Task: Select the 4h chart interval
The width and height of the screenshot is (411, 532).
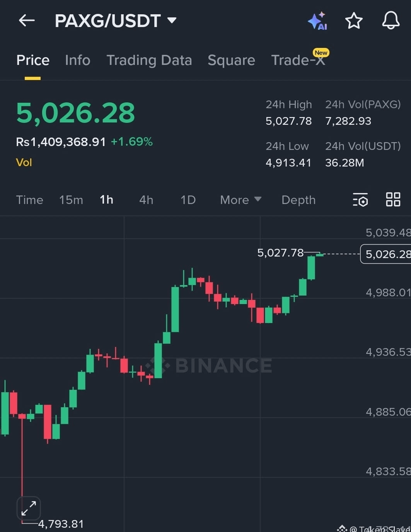Action: click(146, 200)
